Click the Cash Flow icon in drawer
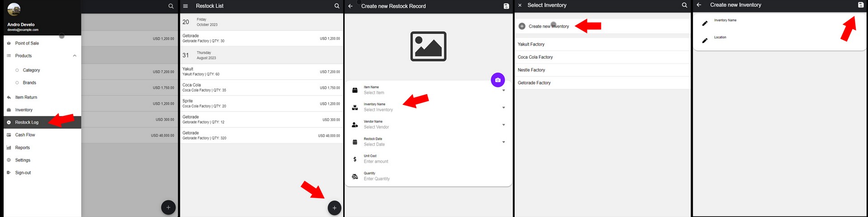868x217 pixels. coord(9,135)
